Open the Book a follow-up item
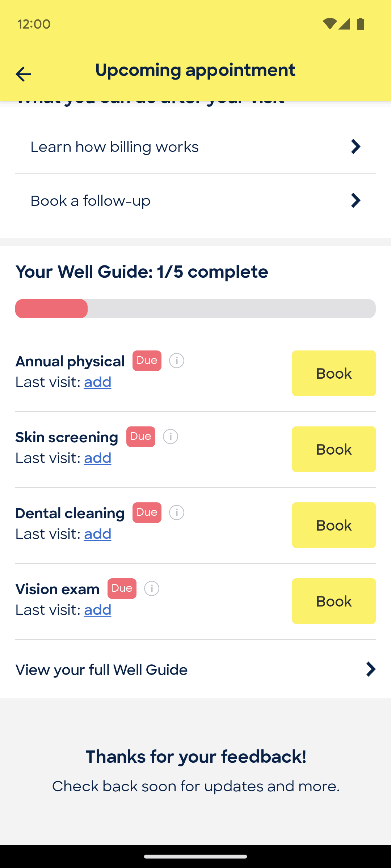391x868 pixels. pos(195,201)
